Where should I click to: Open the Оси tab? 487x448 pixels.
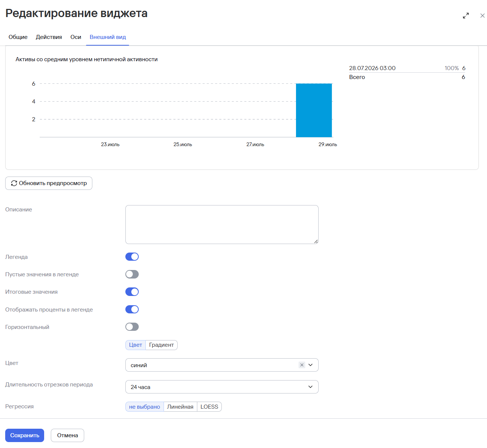pos(76,37)
